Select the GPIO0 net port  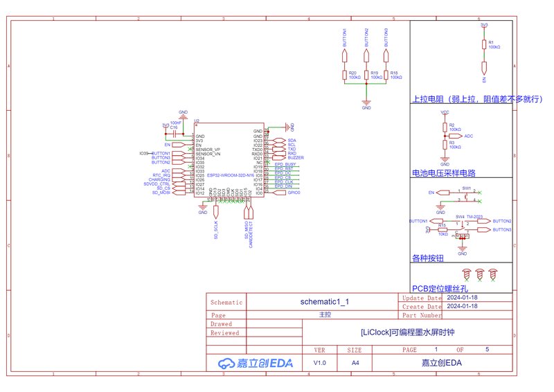coord(279,193)
